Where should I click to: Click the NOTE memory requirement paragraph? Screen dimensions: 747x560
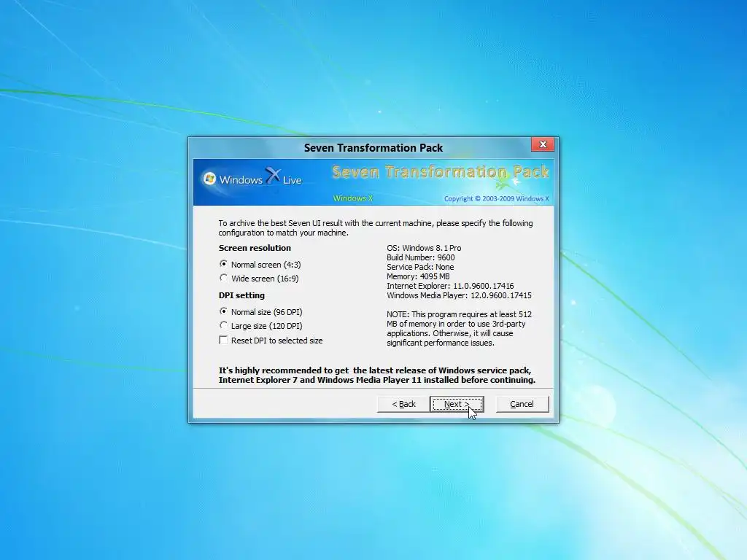pos(460,329)
